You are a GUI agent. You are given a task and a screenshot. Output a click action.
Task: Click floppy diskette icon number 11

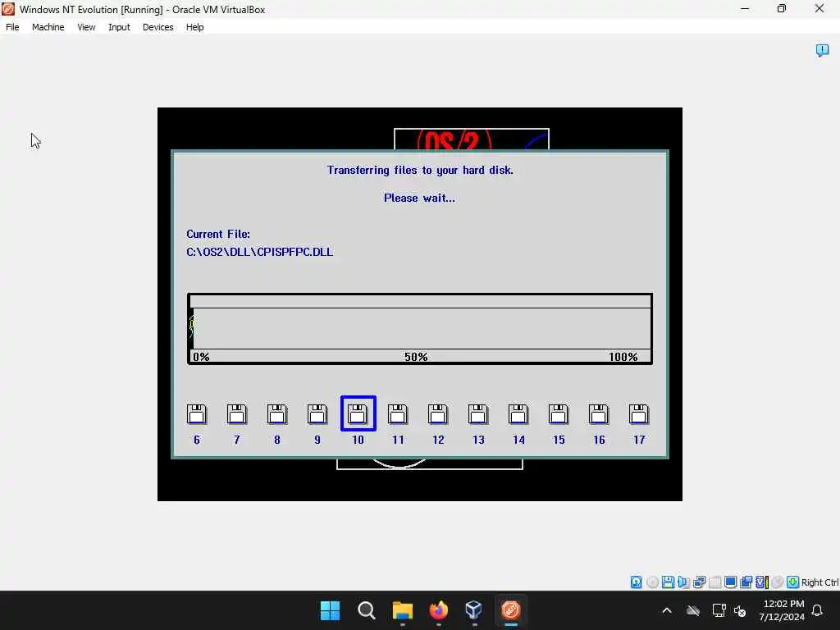pos(398,414)
